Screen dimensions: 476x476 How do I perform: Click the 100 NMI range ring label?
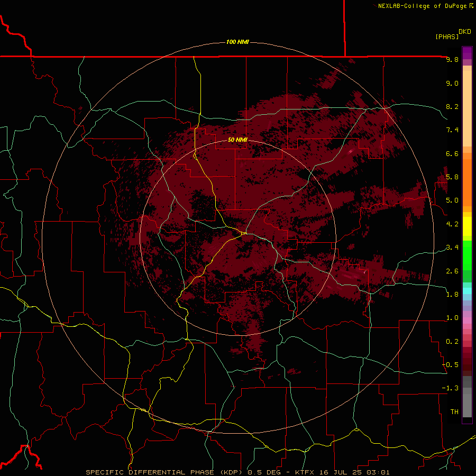(x=237, y=42)
